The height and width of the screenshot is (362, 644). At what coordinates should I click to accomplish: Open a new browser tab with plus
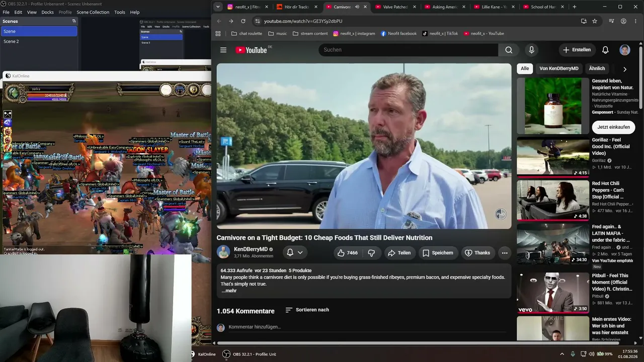click(575, 7)
